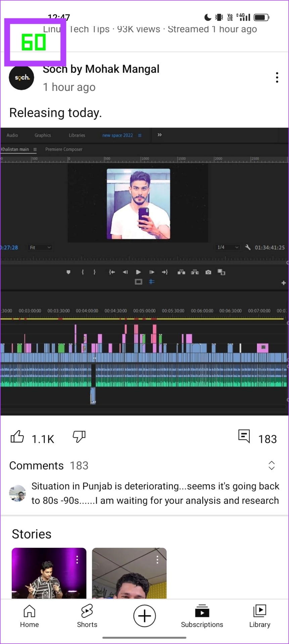This screenshot has width=289, height=644.
Task: Open Soch channel avatar
Action: pyautogui.click(x=21, y=77)
